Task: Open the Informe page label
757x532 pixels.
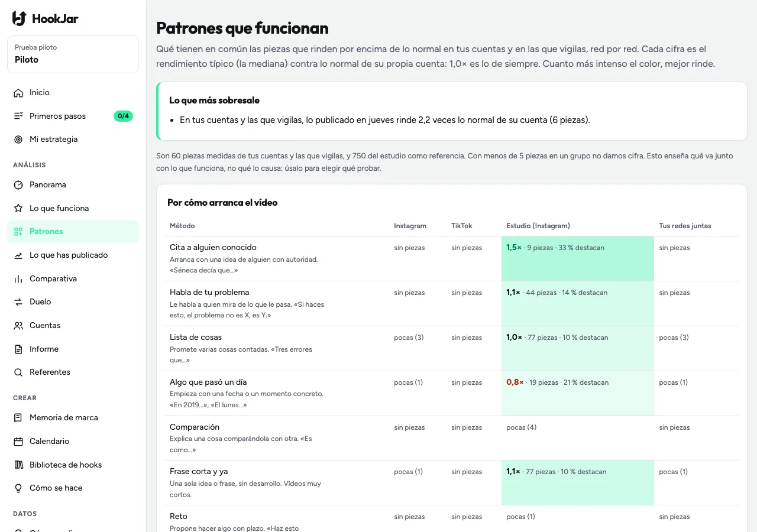Action: 44,349
